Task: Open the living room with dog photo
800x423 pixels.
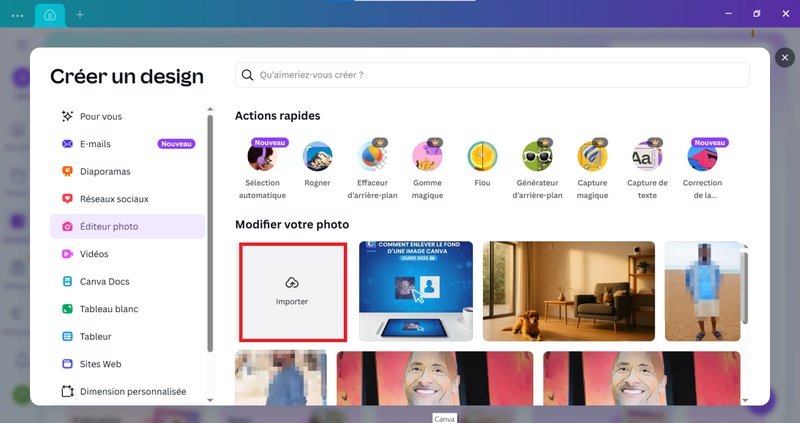Action: 569,291
